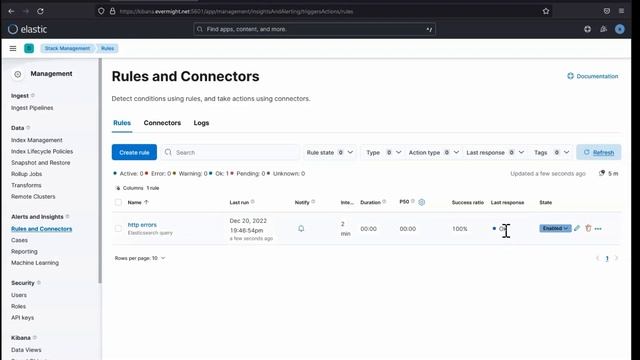The height and width of the screenshot is (360, 640).
Task: Open Remote Clusters page
Action: (33, 197)
